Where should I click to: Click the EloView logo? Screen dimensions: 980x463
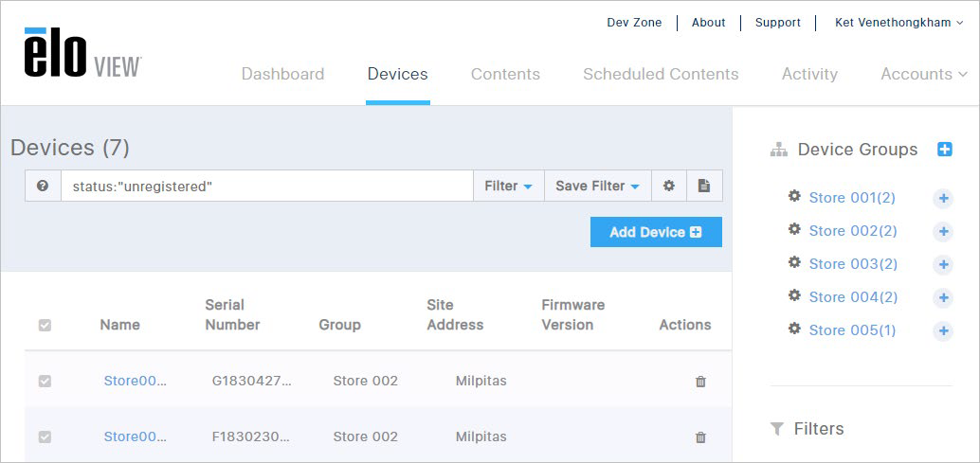coord(82,53)
